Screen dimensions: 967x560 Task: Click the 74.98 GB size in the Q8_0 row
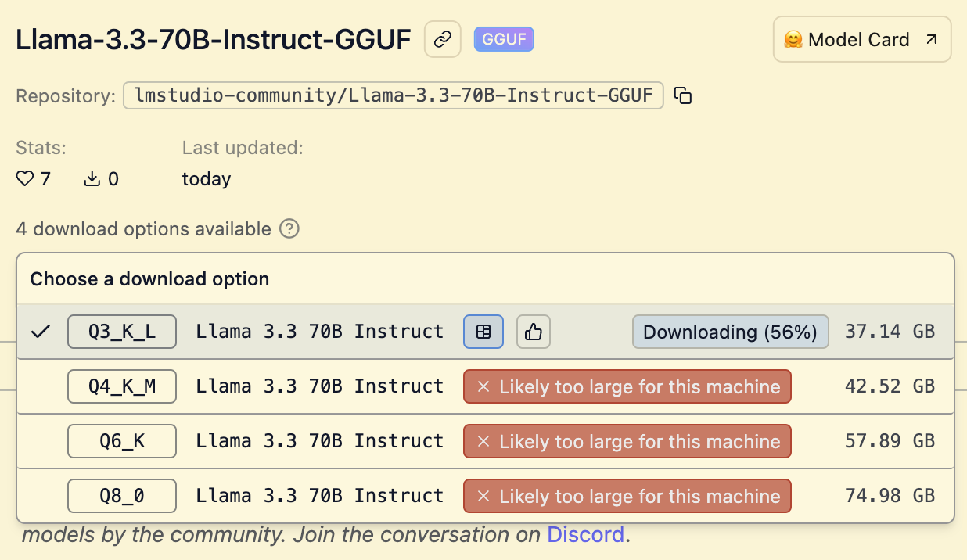(890, 496)
